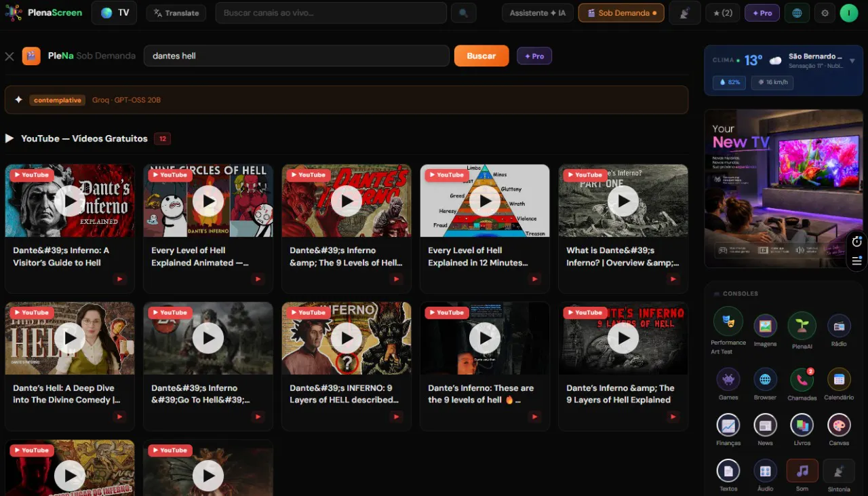Open 'These are the 9 levels of hell' thumbnail

pyautogui.click(x=485, y=338)
